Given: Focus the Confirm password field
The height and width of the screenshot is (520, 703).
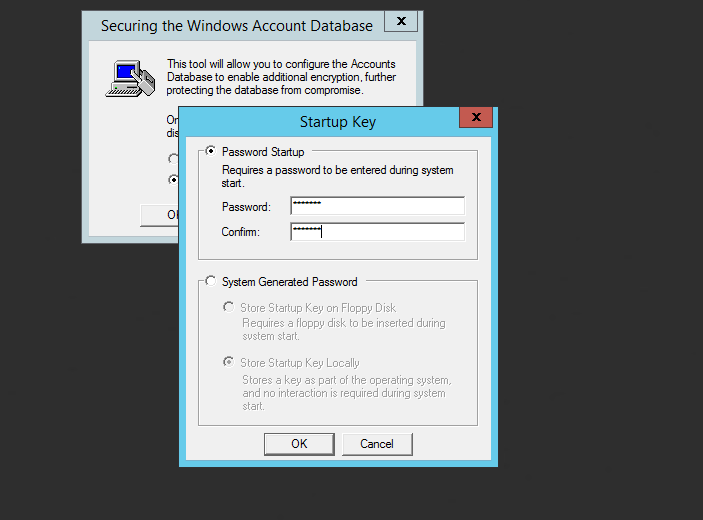Looking at the screenshot, I should [x=378, y=232].
